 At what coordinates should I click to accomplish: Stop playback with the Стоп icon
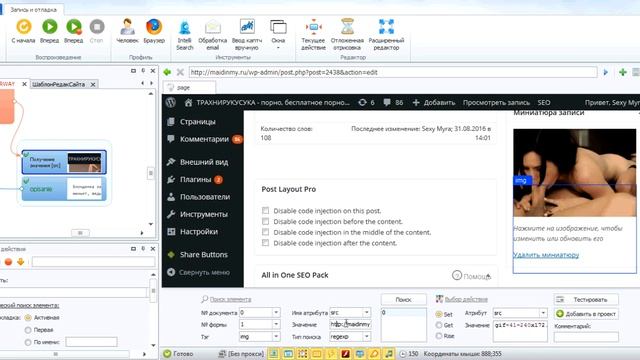pos(97,27)
